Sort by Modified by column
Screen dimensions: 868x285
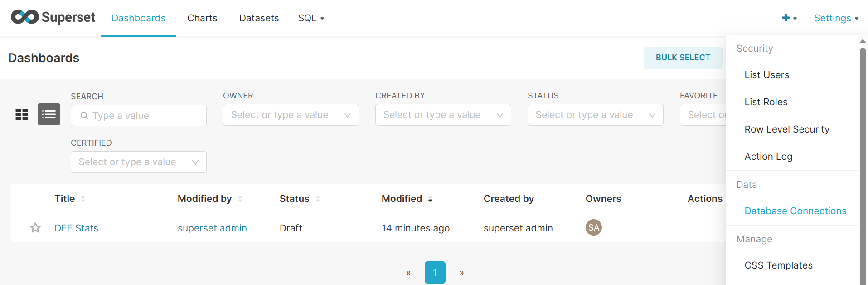click(x=240, y=199)
